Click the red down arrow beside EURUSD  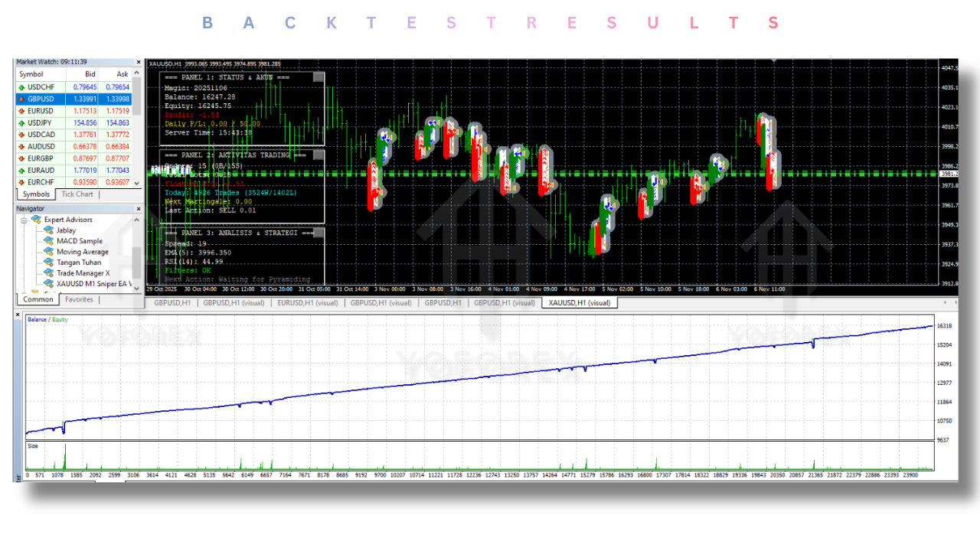(x=20, y=110)
